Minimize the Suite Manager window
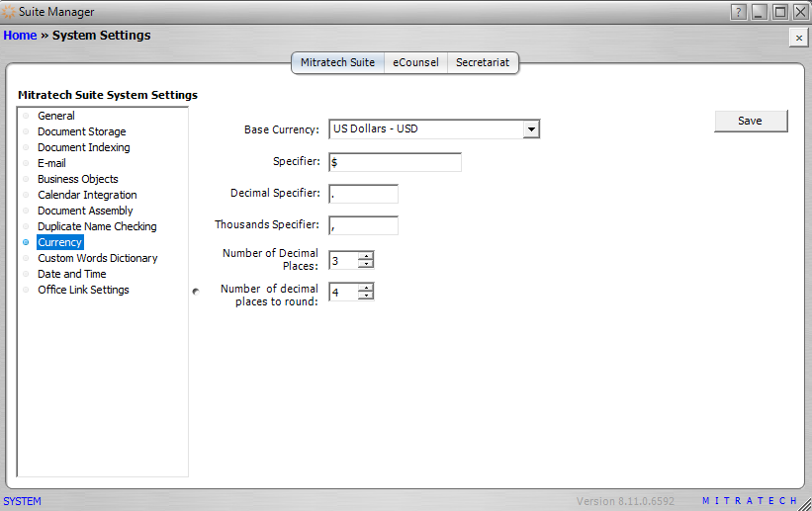812x511 pixels. [x=760, y=12]
